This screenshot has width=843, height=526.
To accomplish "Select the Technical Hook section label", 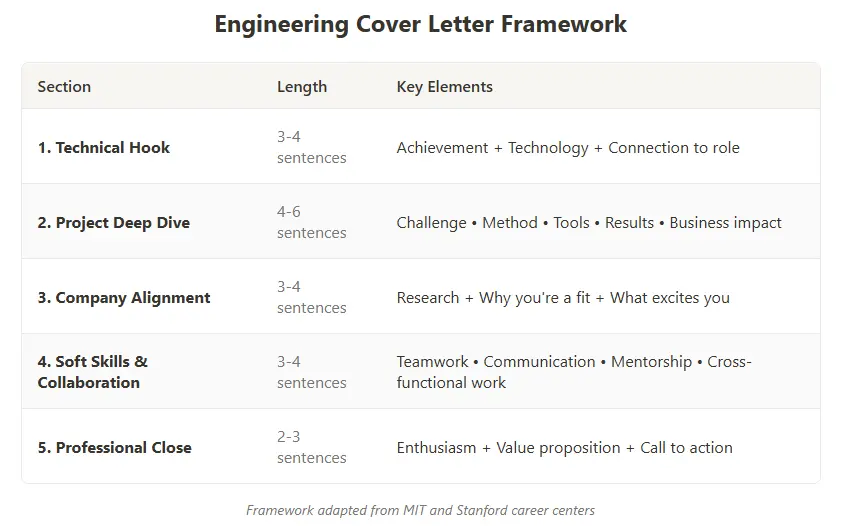I will click(104, 148).
